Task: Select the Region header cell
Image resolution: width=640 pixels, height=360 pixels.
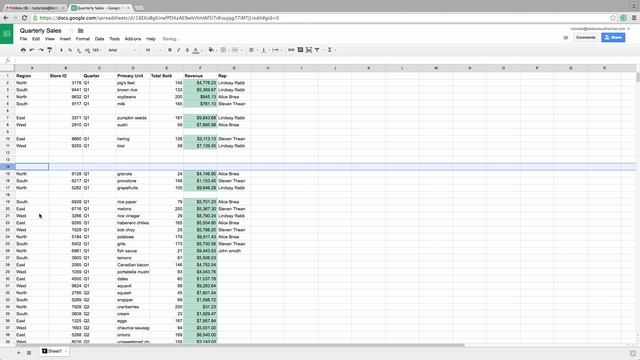Action: pos(32,76)
